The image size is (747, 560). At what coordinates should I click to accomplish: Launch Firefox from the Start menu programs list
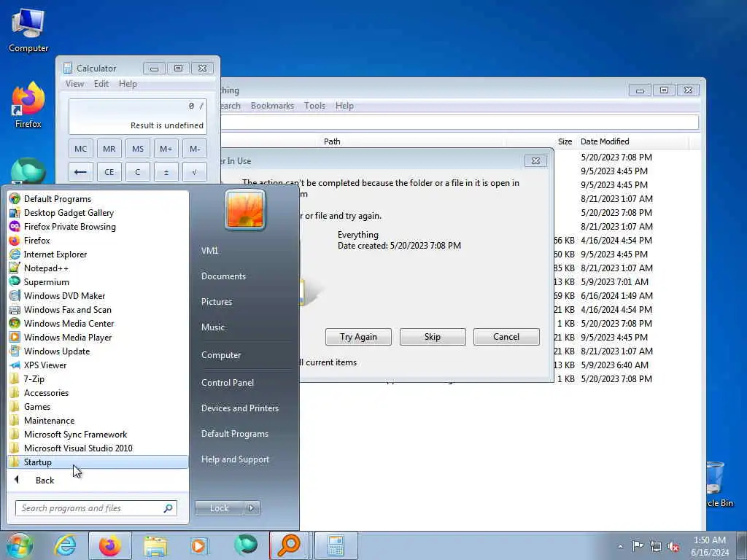coord(98,241)
